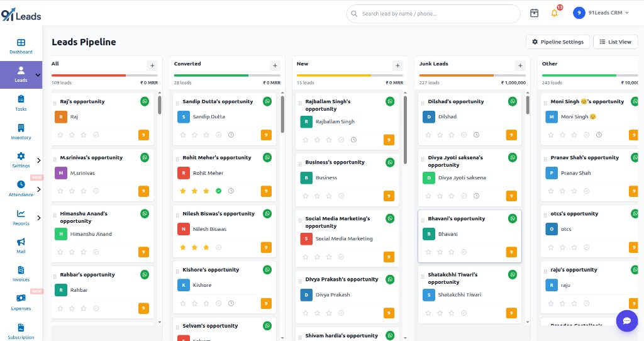Open Tasks in the sidebar
The width and height of the screenshot is (644, 341).
tap(21, 103)
